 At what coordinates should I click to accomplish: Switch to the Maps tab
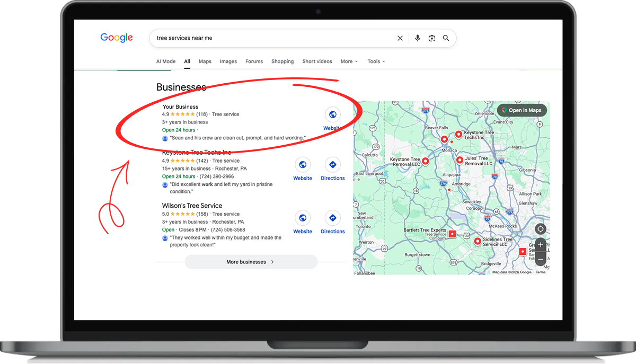pos(205,61)
